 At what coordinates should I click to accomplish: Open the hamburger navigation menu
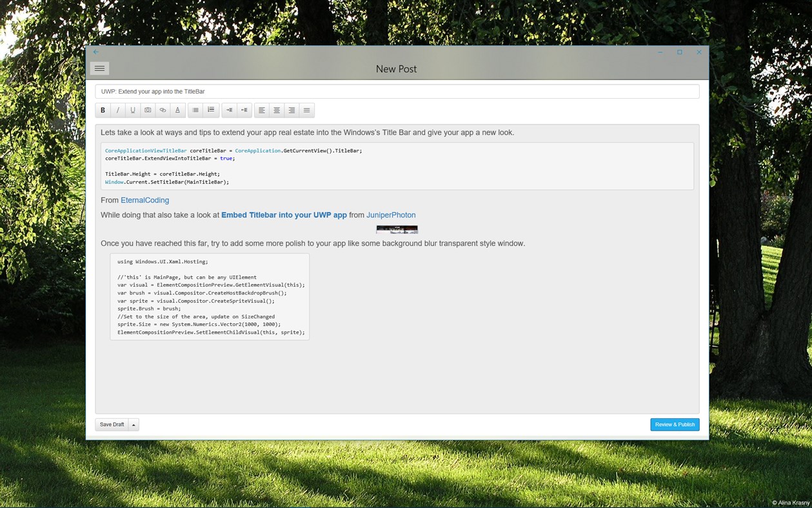99,68
